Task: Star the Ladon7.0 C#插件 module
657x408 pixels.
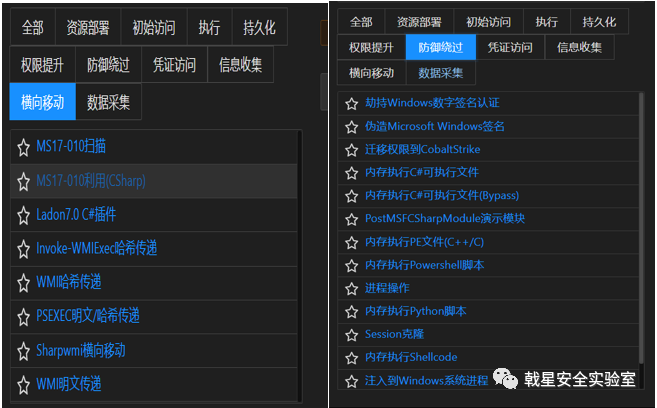Action: [x=23, y=215]
